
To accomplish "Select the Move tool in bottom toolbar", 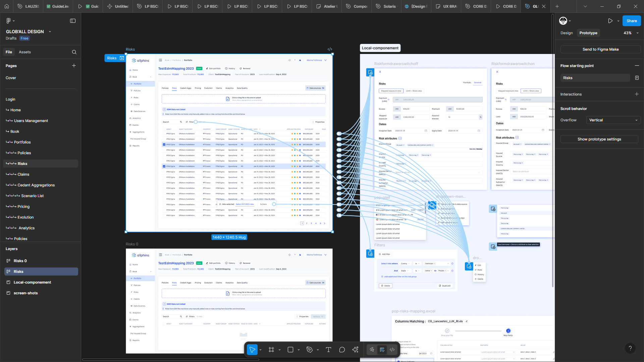I will tap(252, 350).
